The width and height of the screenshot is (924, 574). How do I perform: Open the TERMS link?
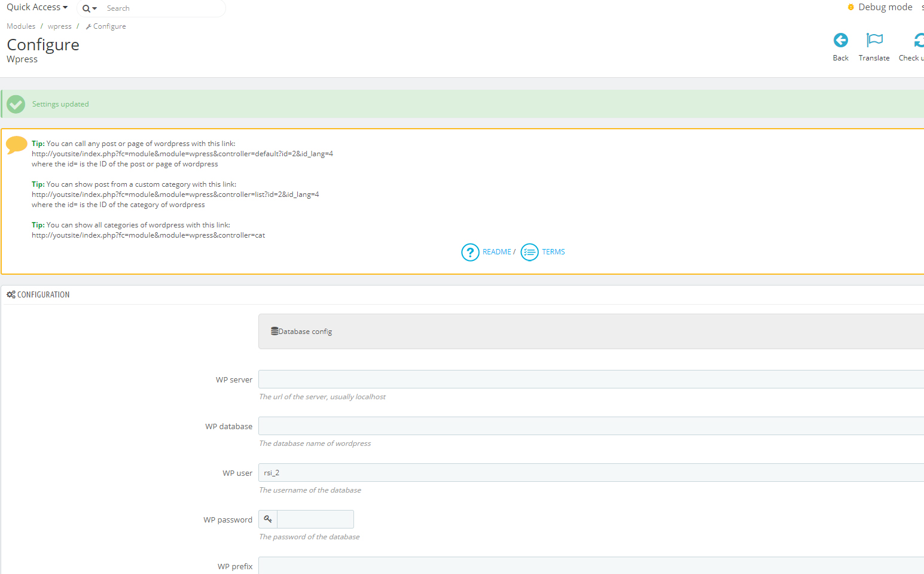(x=553, y=252)
